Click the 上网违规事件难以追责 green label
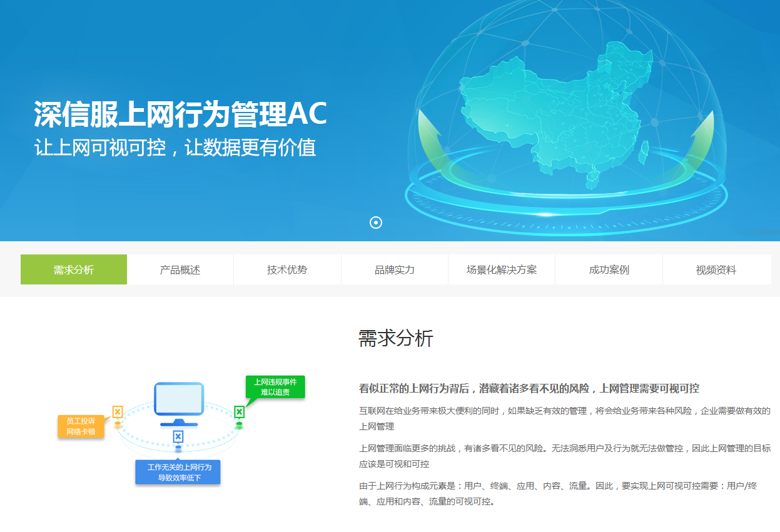This screenshot has height=532, width=780. tap(275, 386)
